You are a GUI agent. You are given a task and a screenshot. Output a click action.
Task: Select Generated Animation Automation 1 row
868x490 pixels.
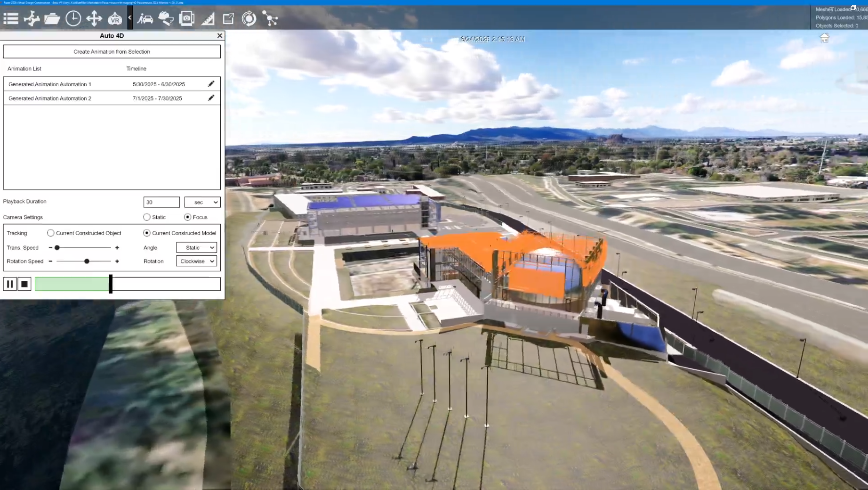(112, 84)
